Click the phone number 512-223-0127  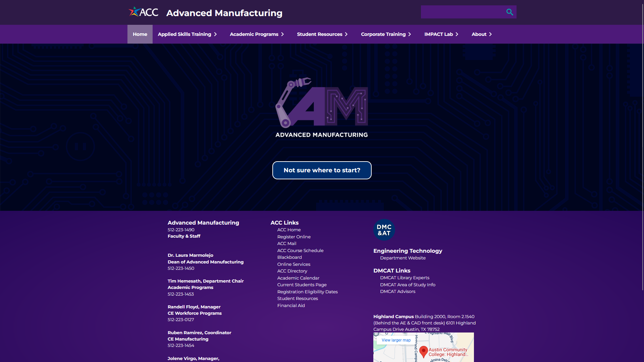[x=181, y=320]
